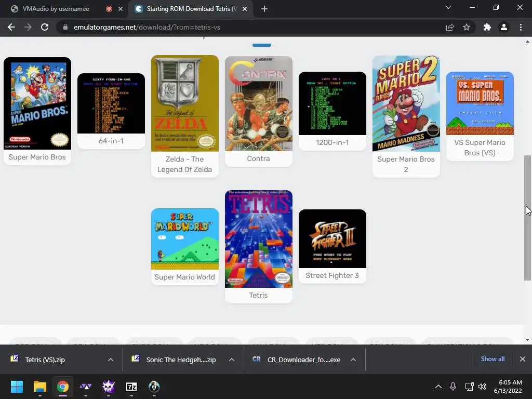This screenshot has height=399, width=532.
Task: Open downloaded CR_Downloader exe file
Action: coord(297,360)
